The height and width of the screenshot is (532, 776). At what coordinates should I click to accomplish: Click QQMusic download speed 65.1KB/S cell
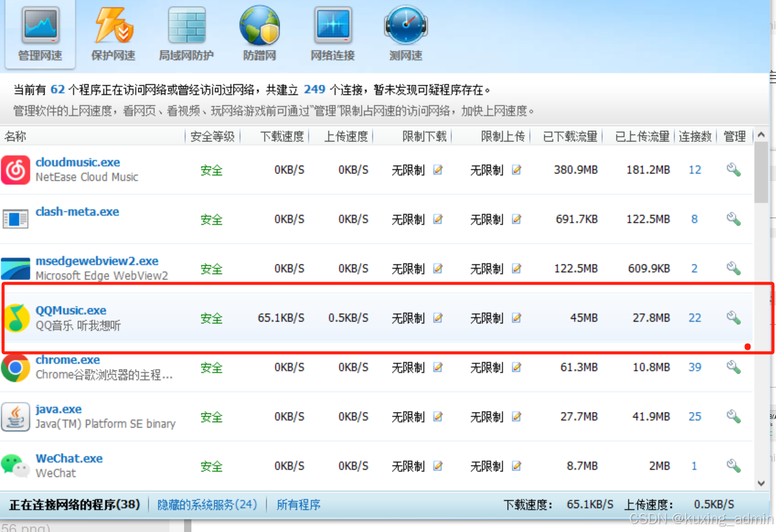pyautogui.click(x=281, y=318)
